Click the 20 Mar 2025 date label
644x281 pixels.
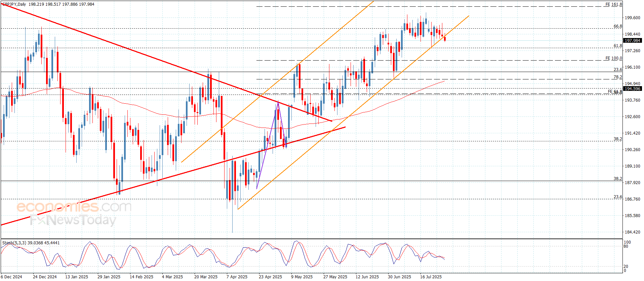[206, 277]
